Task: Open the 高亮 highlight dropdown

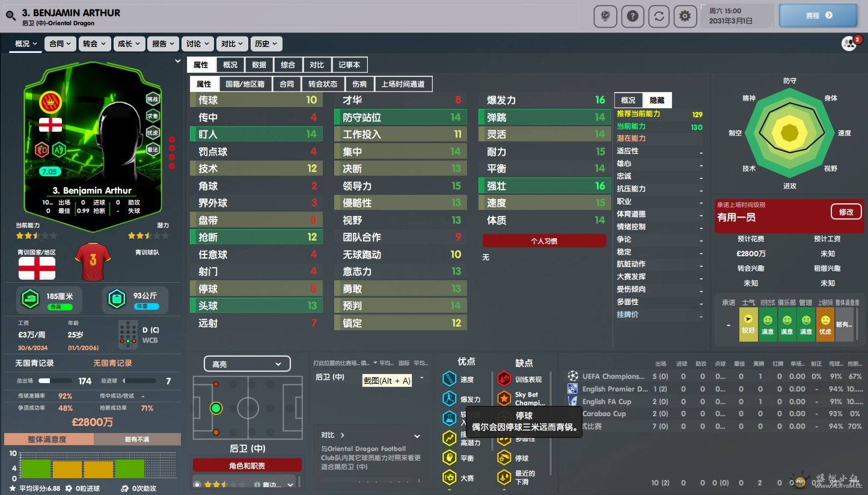Action: pos(246,364)
